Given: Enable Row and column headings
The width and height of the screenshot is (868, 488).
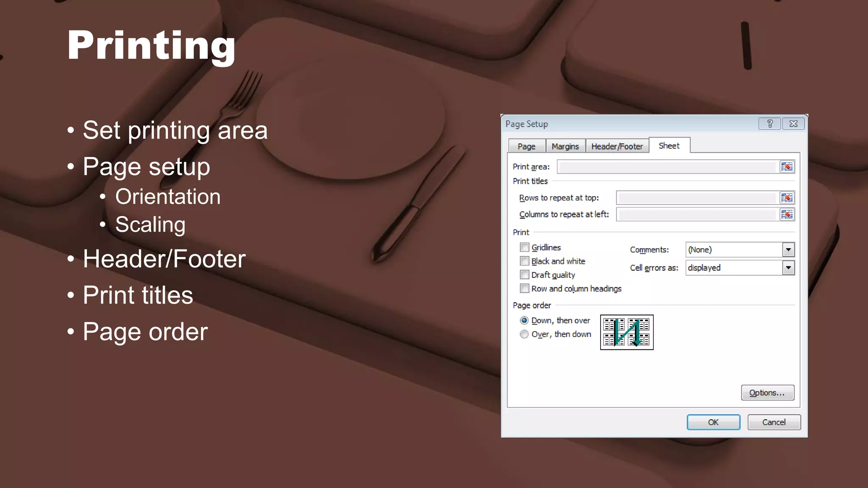Looking at the screenshot, I should coord(525,288).
